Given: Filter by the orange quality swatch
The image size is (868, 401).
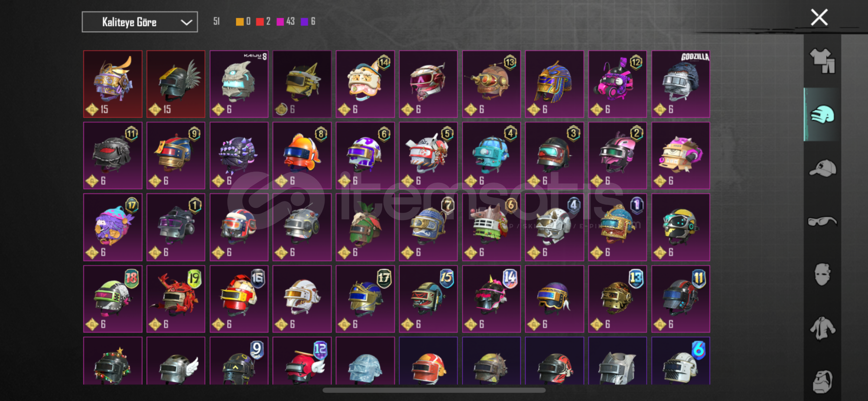Looking at the screenshot, I should 240,22.
